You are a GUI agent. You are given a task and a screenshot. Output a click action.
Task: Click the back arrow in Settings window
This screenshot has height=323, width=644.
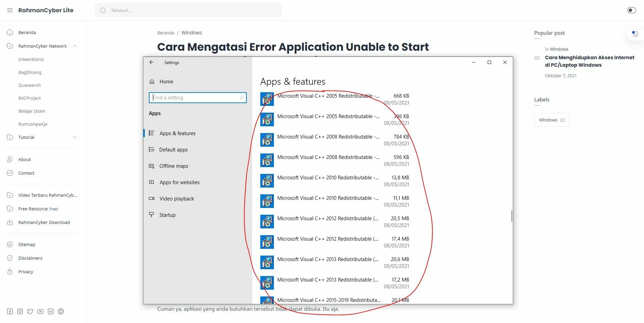pos(152,62)
